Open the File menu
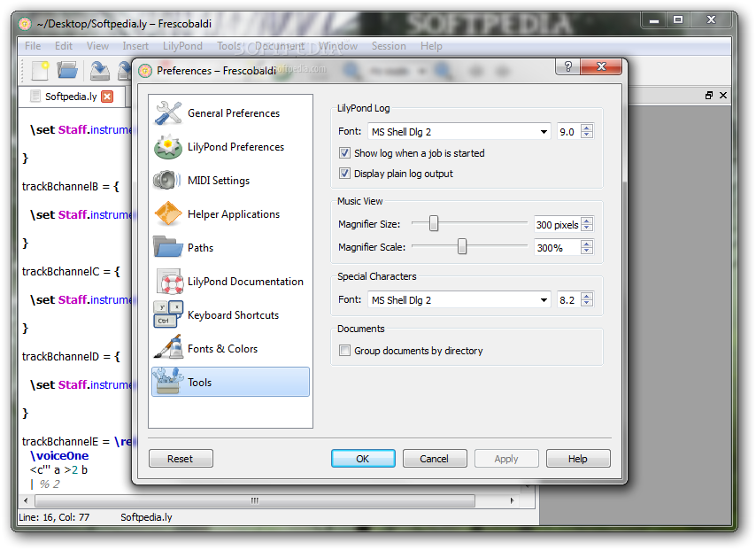The image size is (756, 550). tap(33, 46)
